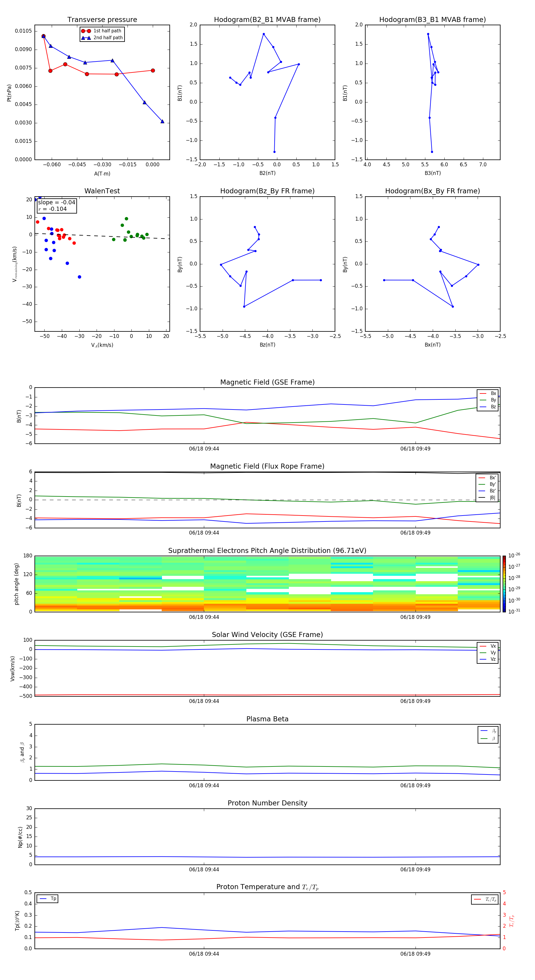Click '2nd half path' legend entry
The image size is (535, 980).
[102, 38]
